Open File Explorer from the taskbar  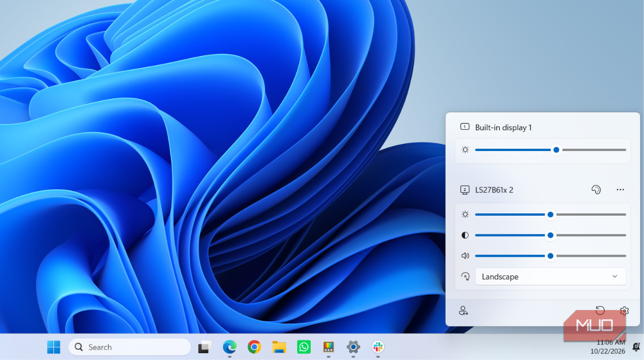coord(279,347)
